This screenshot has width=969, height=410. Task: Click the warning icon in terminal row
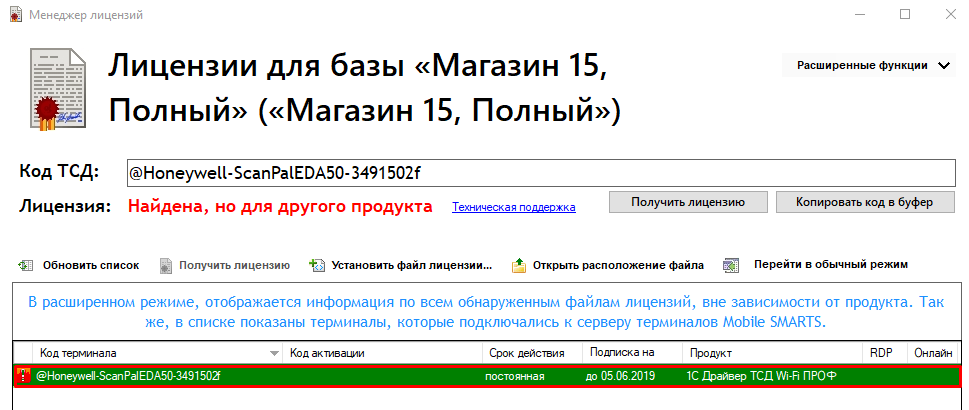23,376
